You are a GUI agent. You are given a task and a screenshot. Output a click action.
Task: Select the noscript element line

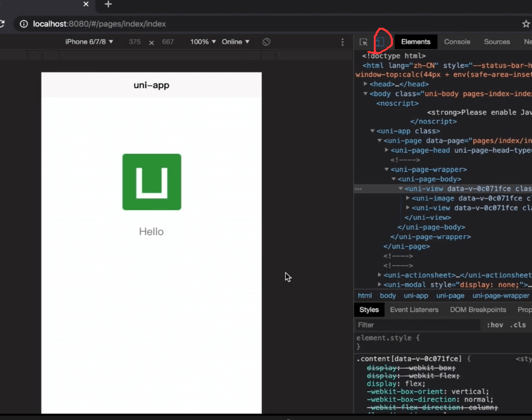397,103
